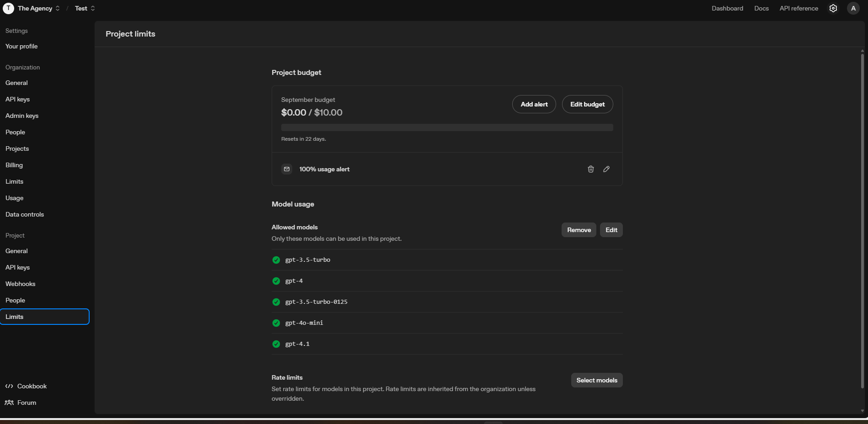Click the organization avatar icon labeled T

8,8
